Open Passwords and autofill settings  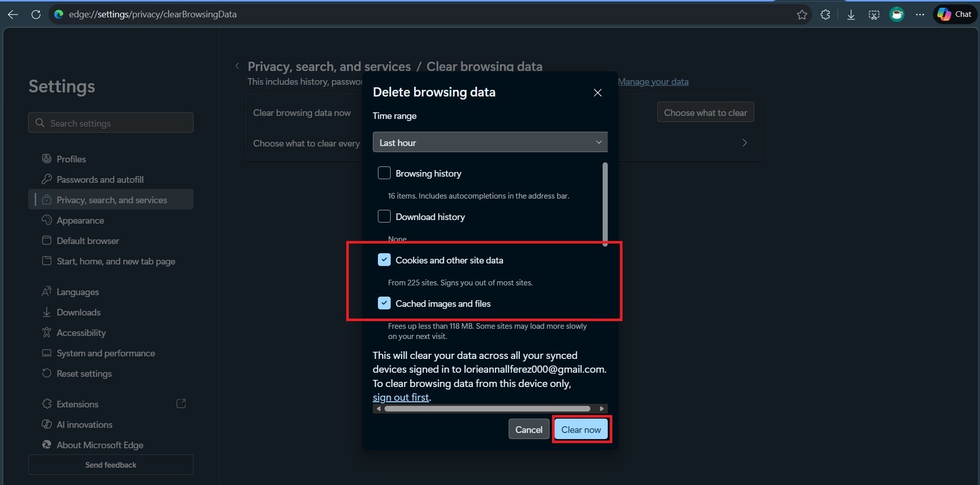(x=111, y=179)
